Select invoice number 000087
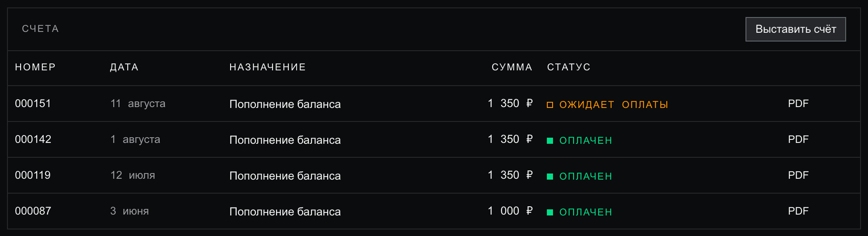The width and height of the screenshot is (868, 236). pyautogui.click(x=33, y=211)
